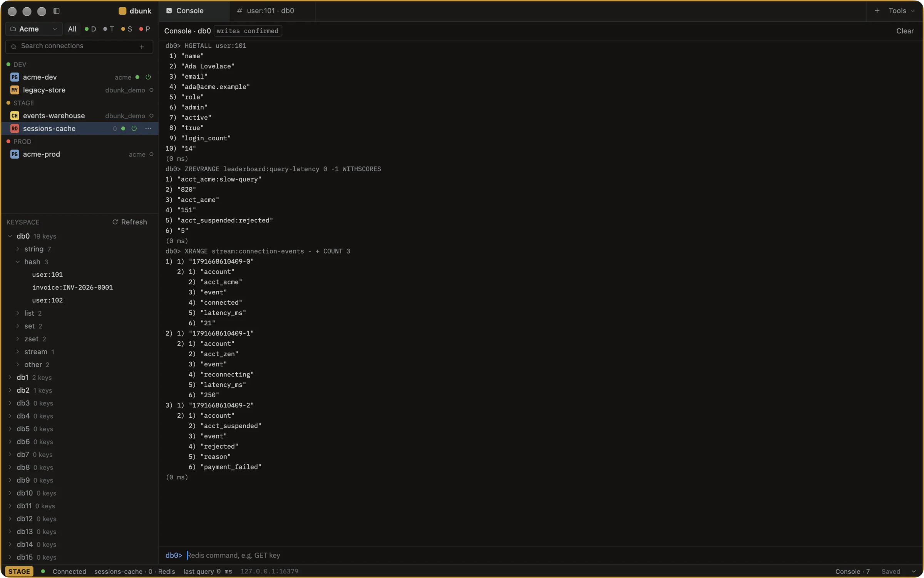924x578 pixels.
Task: Open the Acme workspace dropdown
Action: 34,29
